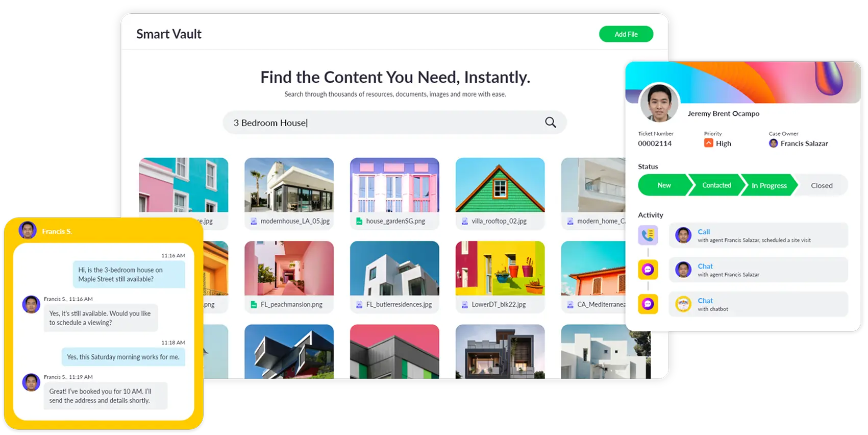Click the green file icon beside FL_peachmansion.png
Screen dimensions: 868x435
(254, 304)
